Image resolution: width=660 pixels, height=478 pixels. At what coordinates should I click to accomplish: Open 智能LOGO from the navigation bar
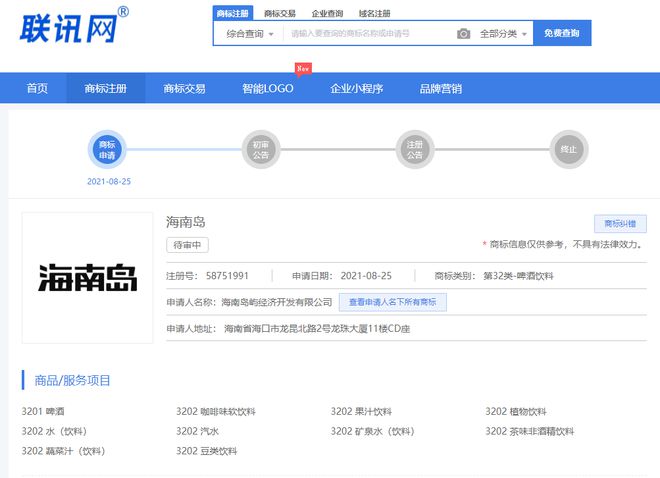pos(267,88)
